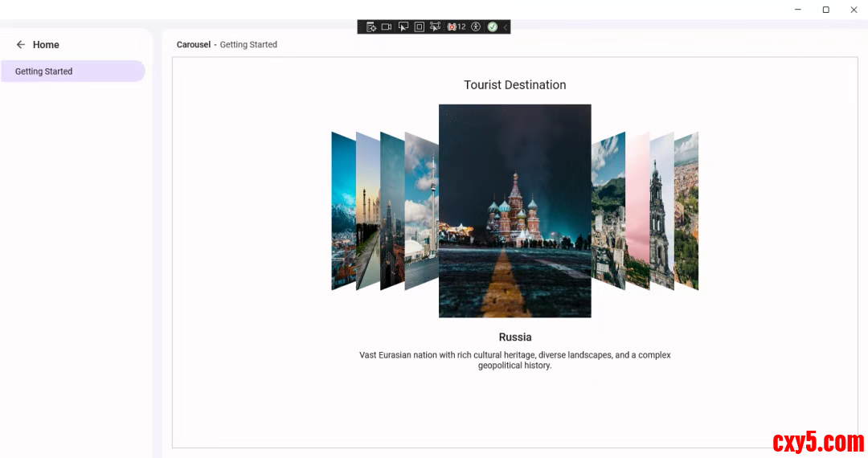
Task: Choose the church tower carousel image
Action: tap(661, 211)
